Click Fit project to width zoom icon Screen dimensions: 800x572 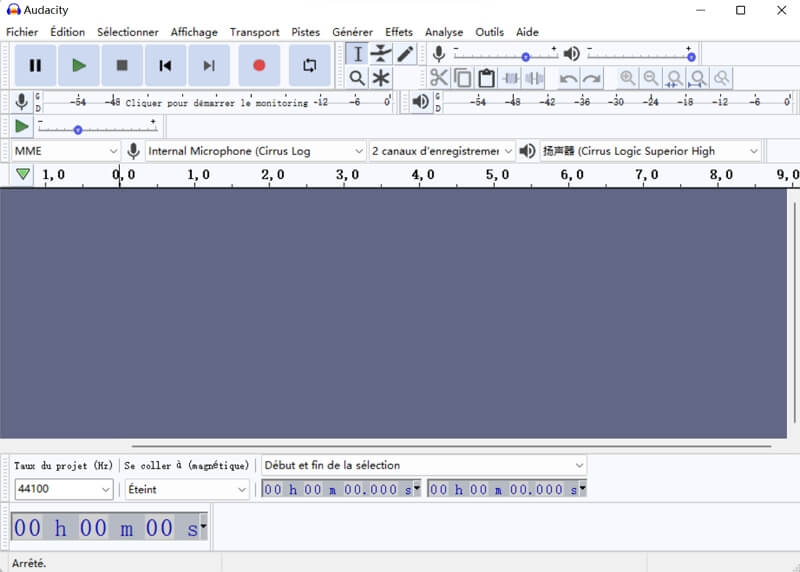(x=698, y=78)
